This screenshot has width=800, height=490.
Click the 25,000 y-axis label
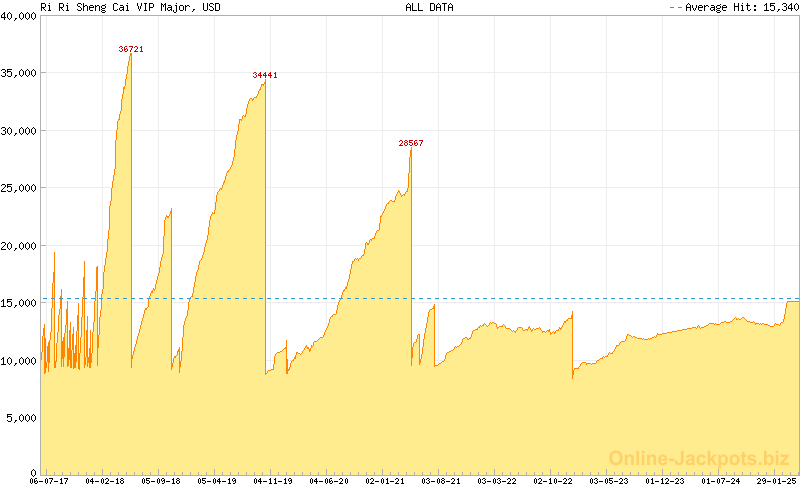[x=19, y=187]
